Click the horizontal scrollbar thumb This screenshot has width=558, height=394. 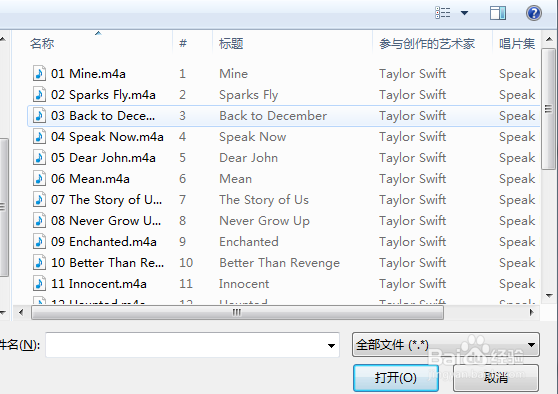tap(237, 312)
